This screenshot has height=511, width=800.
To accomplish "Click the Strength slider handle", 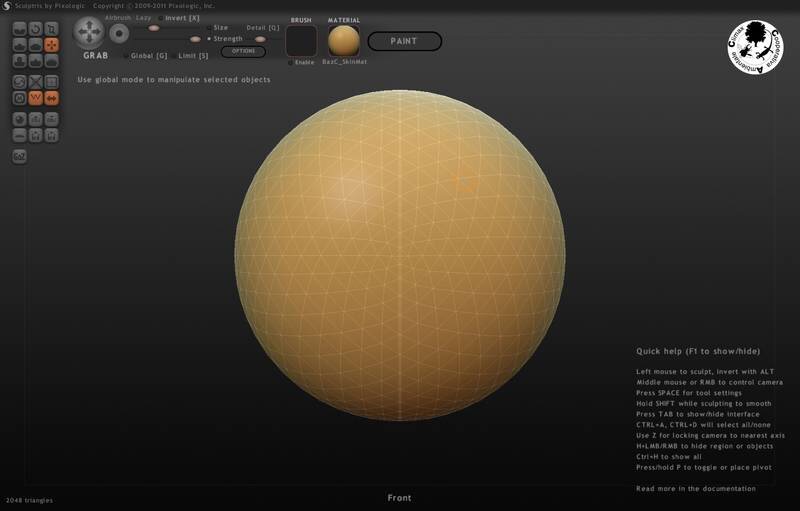I will tap(195, 39).
